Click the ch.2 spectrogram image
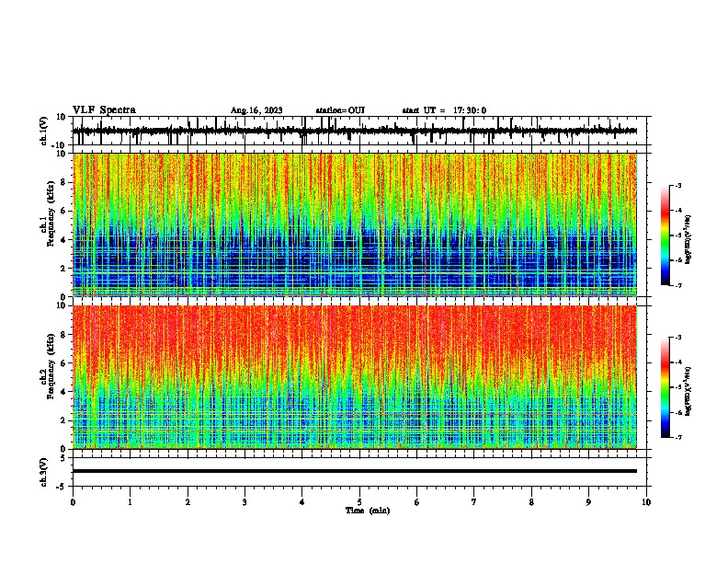This screenshot has height=563, width=728. pos(355,377)
